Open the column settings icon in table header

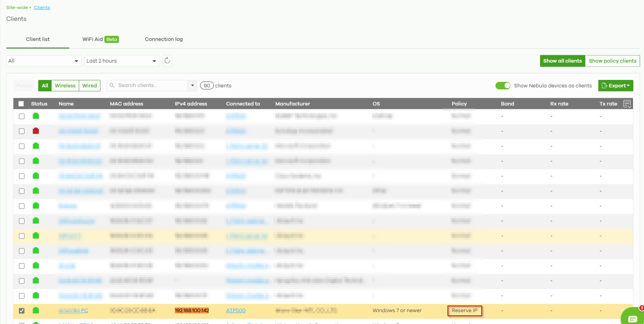[x=627, y=104]
